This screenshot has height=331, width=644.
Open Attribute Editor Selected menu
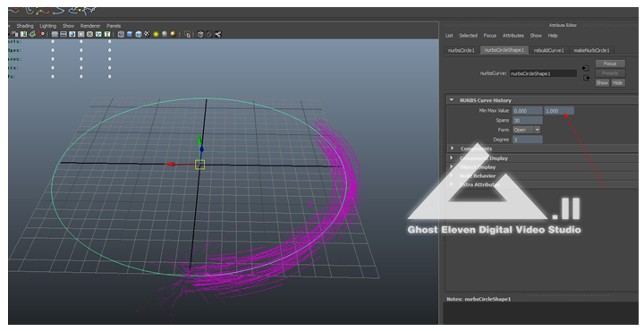468,36
